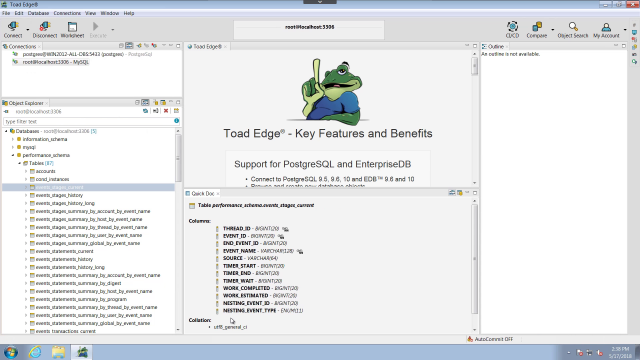Click the table-lock icon in Object Explorer header
Screen dimensions: 640x360
pyautogui.click(x=163, y=102)
